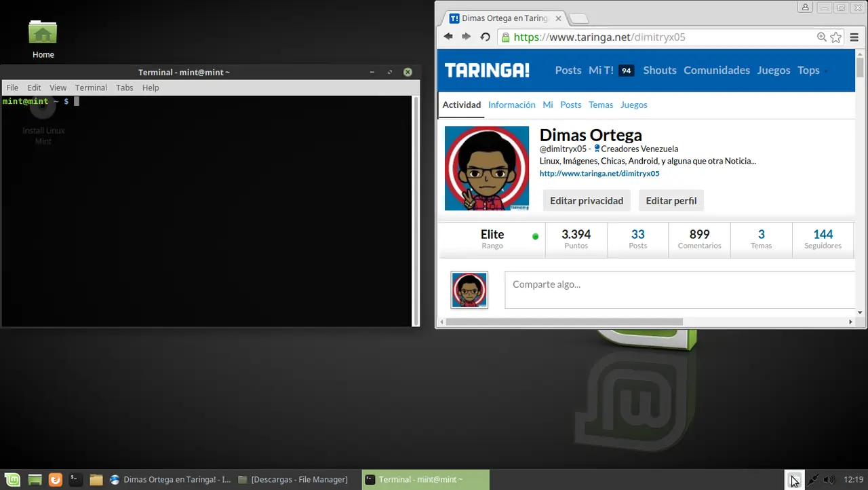Click the back navigation arrow
This screenshot has width=868, height=490.
point(448,37)
